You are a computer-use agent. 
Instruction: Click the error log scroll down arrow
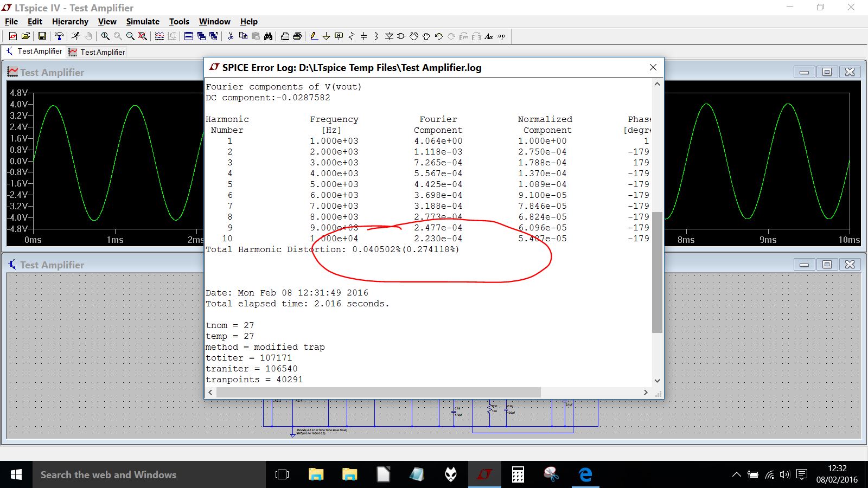pyautogui.click(x=657, y=381)
